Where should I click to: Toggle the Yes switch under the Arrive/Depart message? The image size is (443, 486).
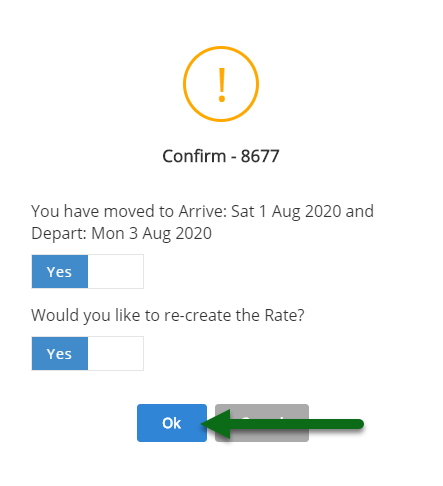(88, 272)
